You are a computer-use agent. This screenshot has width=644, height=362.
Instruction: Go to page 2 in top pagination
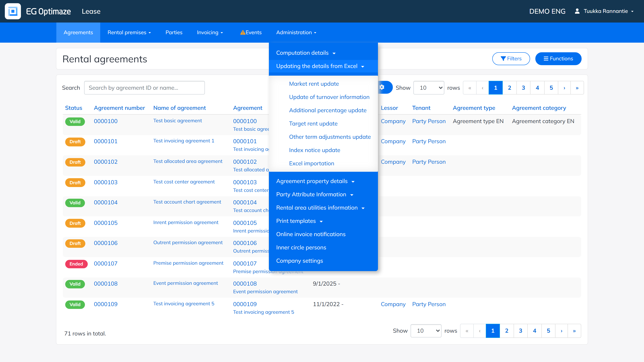pyautogui.click(x=510, y=88)
